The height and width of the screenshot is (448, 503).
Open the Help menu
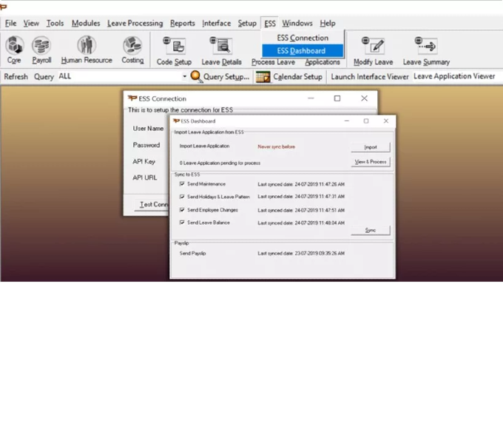[x=328, y=23]
